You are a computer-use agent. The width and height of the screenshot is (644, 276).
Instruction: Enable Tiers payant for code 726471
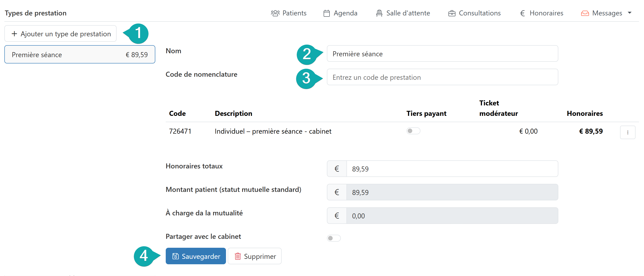413,131
